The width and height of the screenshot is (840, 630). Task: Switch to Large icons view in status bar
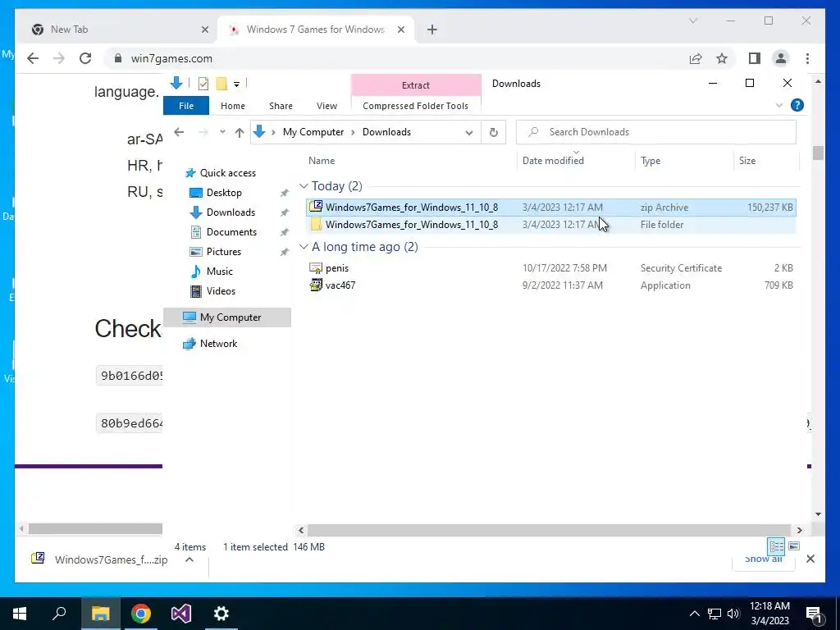[794, 546]
